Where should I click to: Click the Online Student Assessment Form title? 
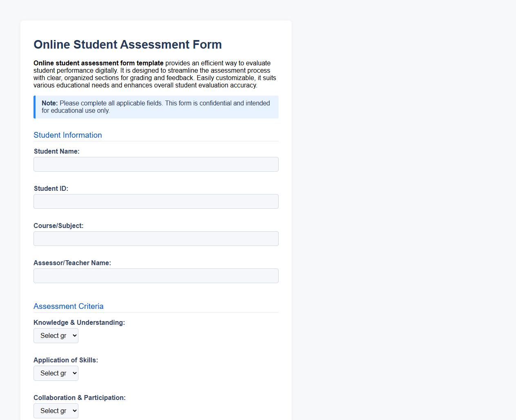(x=127, y=45)
